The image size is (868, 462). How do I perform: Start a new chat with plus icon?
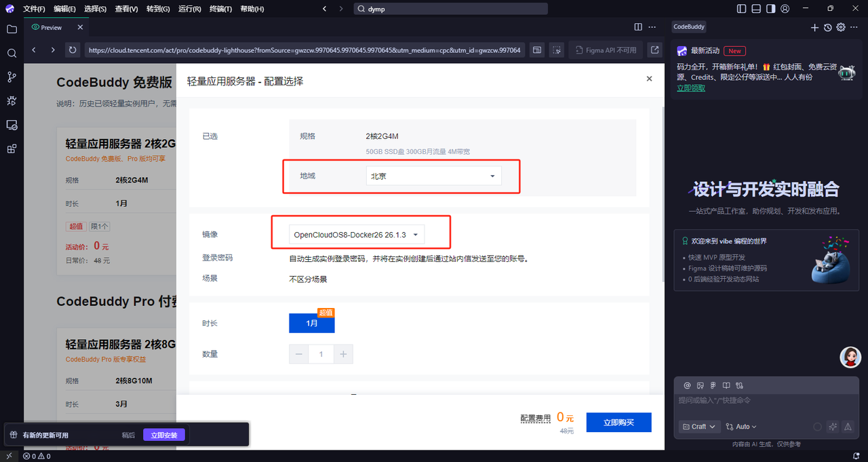click(x=814, y=27)
